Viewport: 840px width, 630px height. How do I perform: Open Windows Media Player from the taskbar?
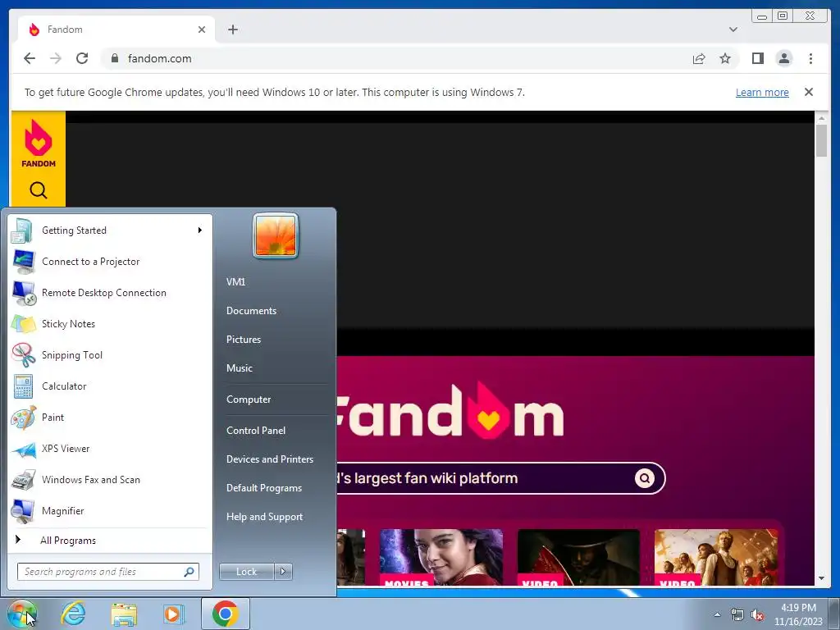[173, 614]
